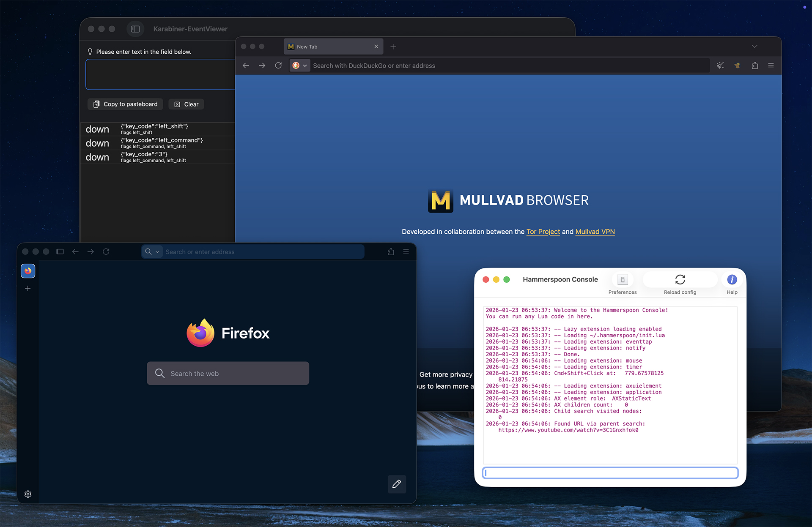Click Firefox pinned tab in vertical sidebar
Image resolution: width=812 pixels, height=527 pixels.
28,271
